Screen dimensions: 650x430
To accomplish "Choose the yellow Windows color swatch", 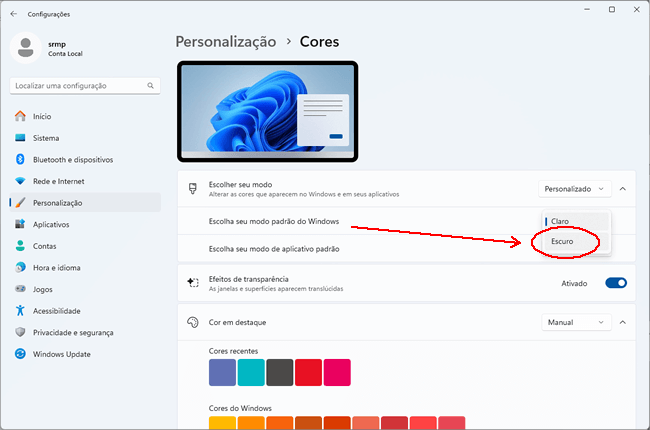I will coord(222,423).
